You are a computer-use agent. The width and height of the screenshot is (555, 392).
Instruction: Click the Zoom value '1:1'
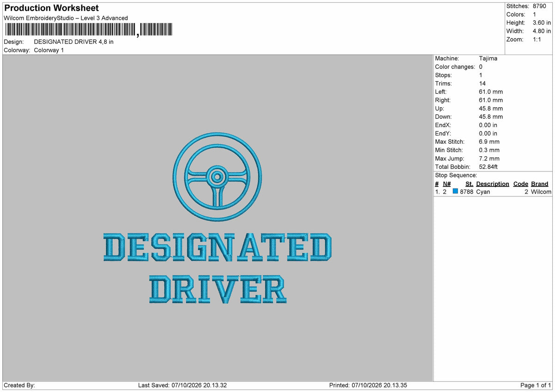coord(537,39)
